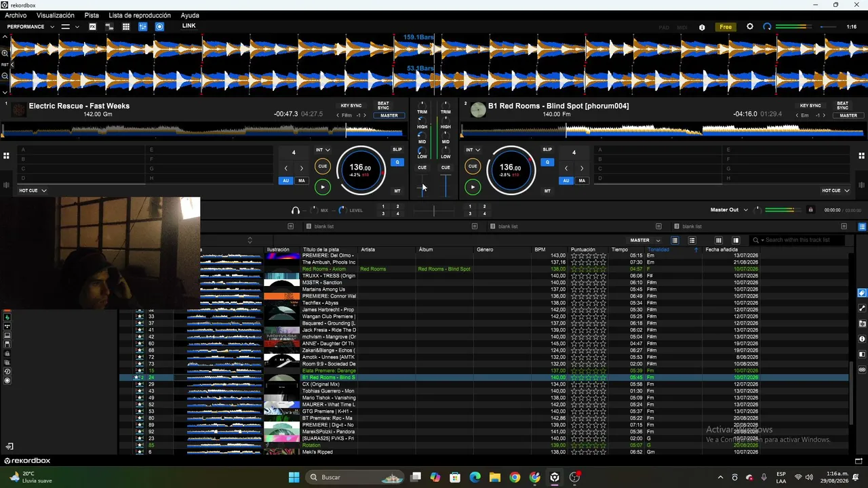Open the Ayuda menu
The width and height of the screenshot is (868, 488).
pos(190,16)
